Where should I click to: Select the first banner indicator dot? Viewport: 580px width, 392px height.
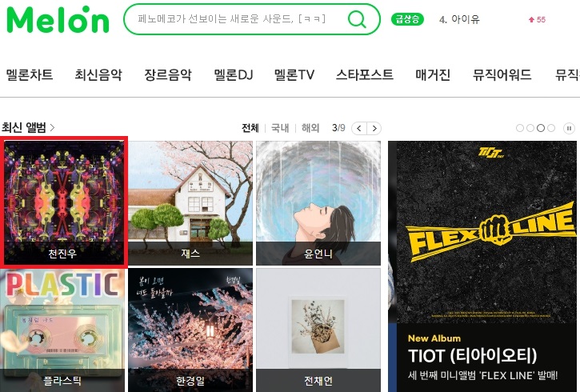(520, 128)
